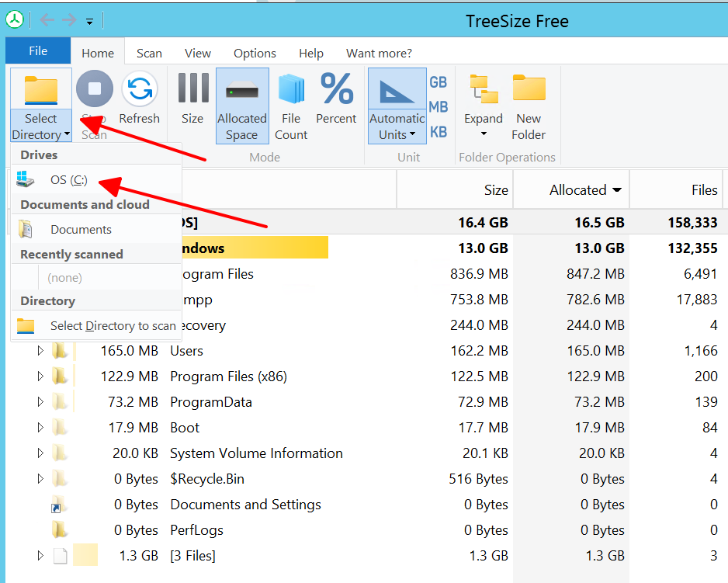Click the 132,355 files value
The image size is (728, 583).
[693, 248]
